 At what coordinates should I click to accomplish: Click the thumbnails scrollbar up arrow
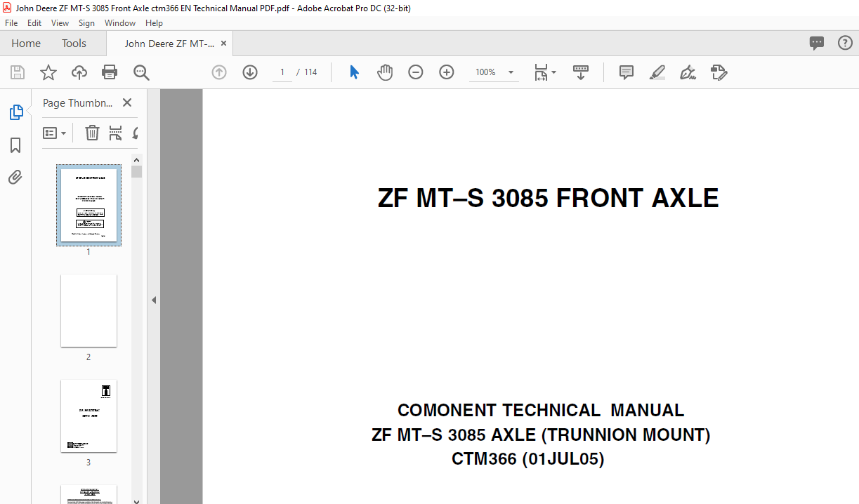pos(136,159)
